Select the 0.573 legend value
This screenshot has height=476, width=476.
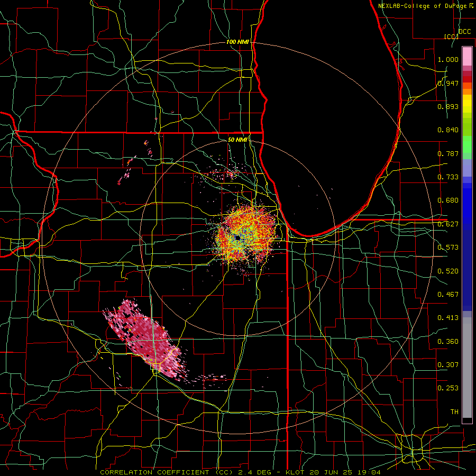448,248
